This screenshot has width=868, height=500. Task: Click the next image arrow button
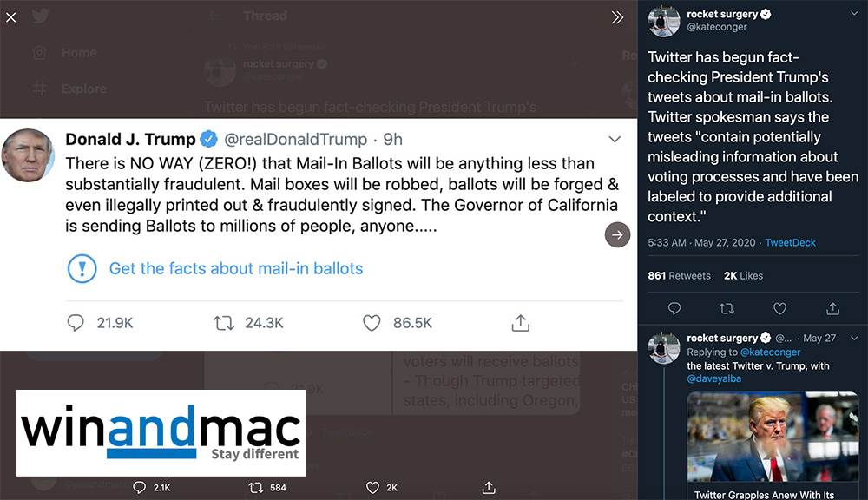[x=617, y=234]
